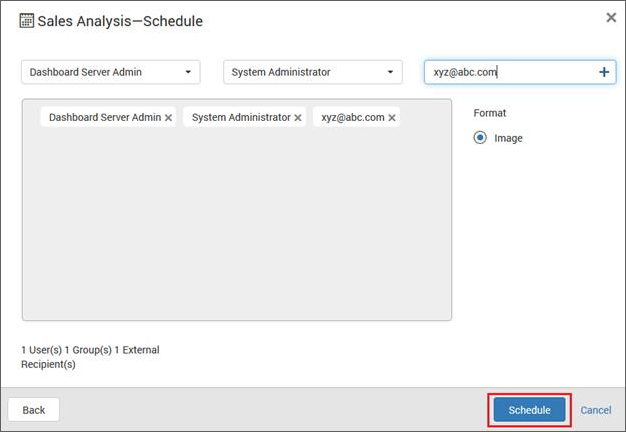
Task: Open the System Administrator group dropdown
Action: point(313,72)
